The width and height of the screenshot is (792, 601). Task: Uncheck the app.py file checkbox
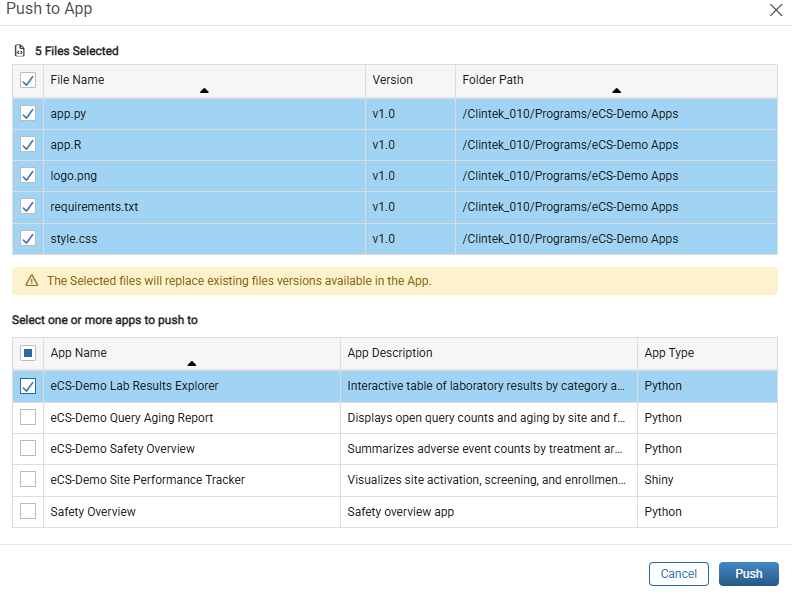click(28, 114)
